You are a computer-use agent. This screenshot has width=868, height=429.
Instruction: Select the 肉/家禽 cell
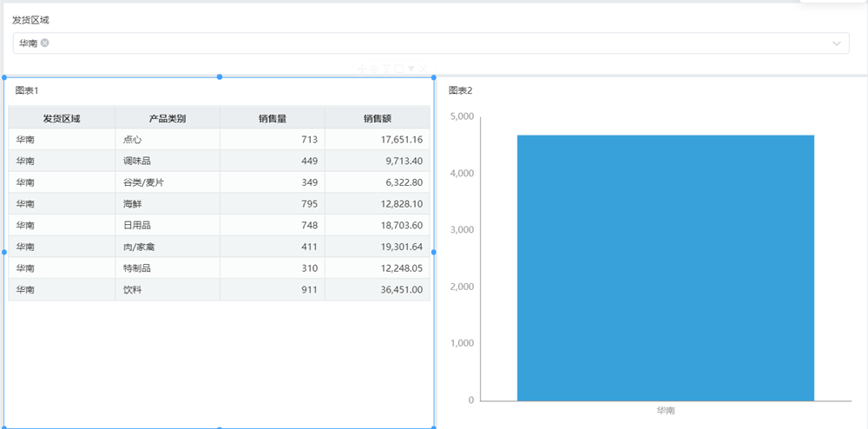pos(168,247)
